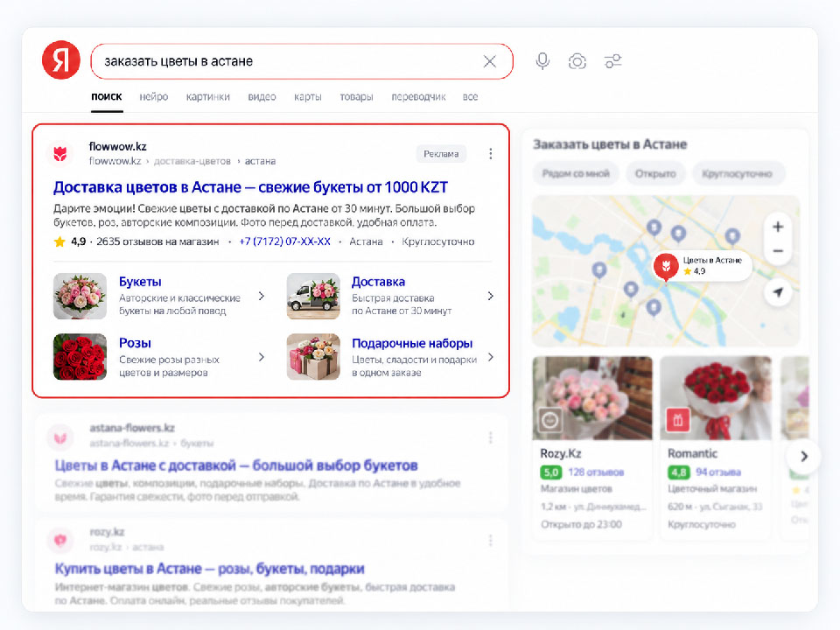Zoom out the map with minus button

[x=778, y=251]
